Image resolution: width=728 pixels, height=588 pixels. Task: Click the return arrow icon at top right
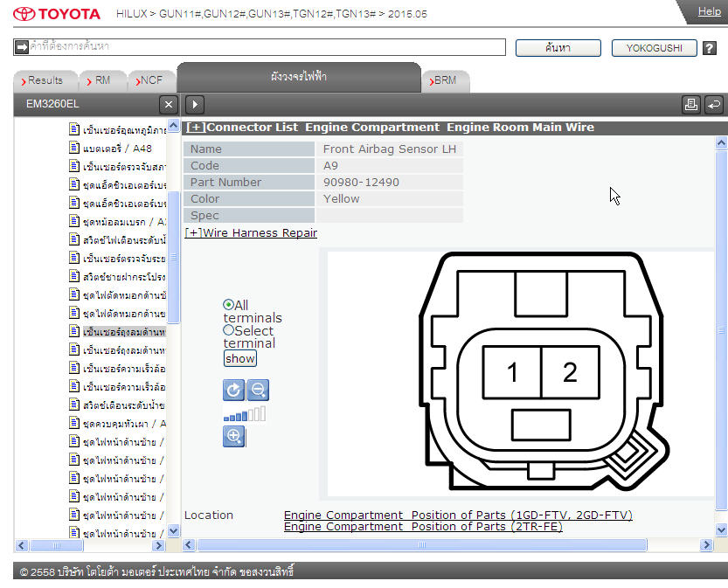pos(714,105)
